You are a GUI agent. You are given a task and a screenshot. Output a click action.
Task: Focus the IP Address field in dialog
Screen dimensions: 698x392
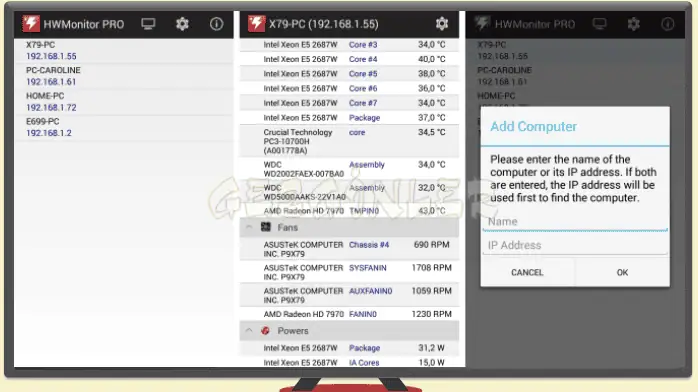tap(575, 245)
